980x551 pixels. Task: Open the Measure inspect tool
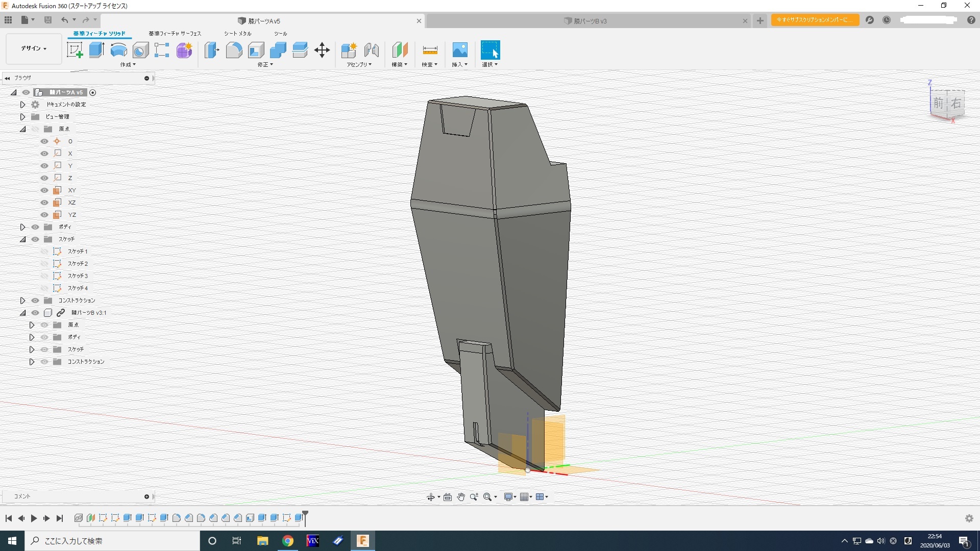pyautogui.click(x=430, y=50)
